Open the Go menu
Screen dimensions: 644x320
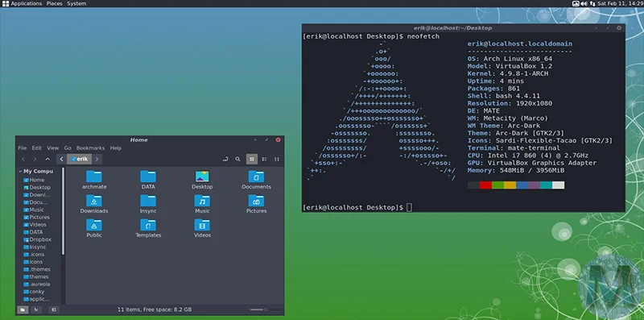tap(68, 148)
